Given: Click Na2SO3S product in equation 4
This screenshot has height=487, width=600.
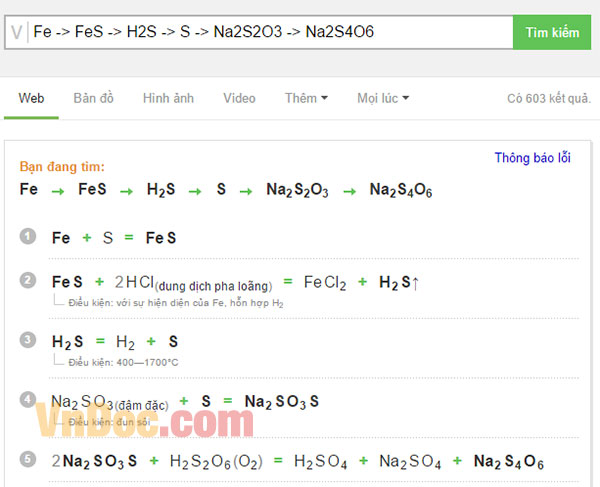Looking at the screenshot, I should pyautogui.click(x=282, y=402).
